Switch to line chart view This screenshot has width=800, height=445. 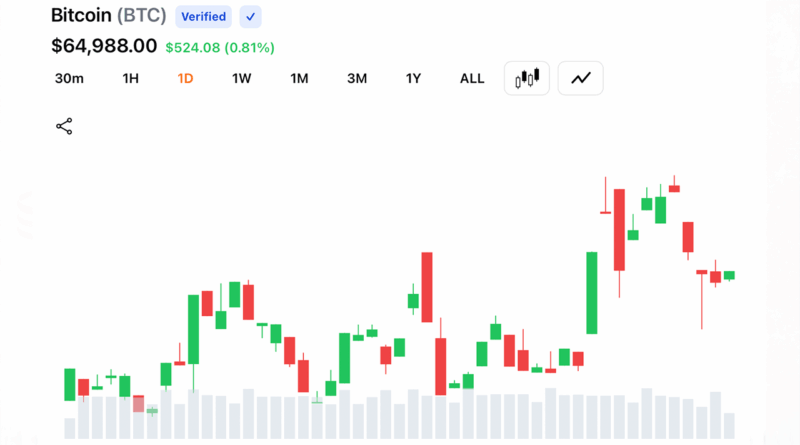[581, 78]
